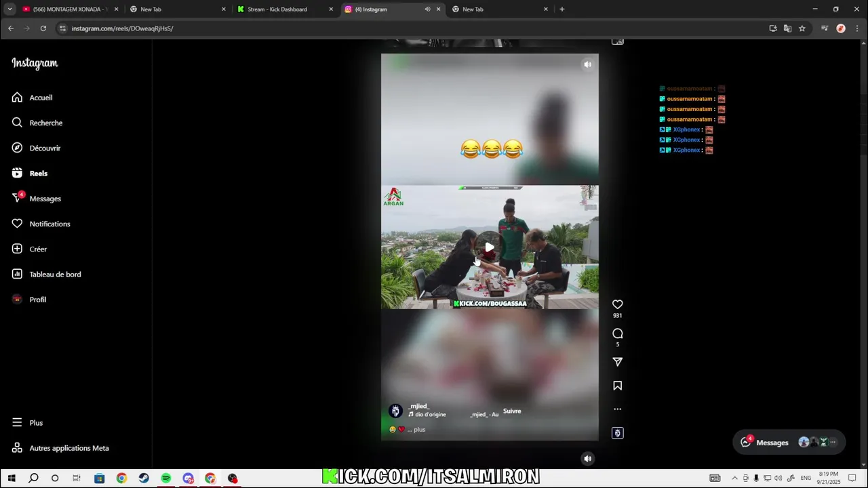Screen dimensions: 868x488
Task: Switch to the MONTAGEM XONADA YouTube tab
Action: point(70,9)
